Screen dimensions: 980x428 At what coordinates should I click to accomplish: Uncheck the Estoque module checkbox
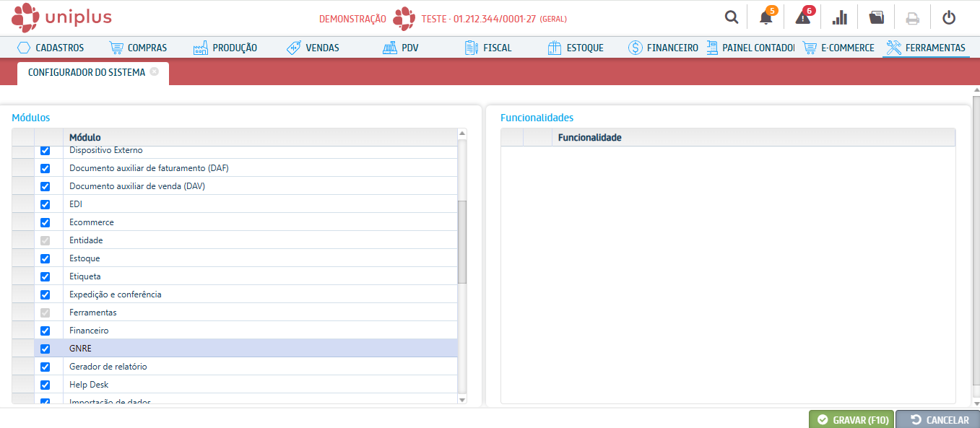45,258
